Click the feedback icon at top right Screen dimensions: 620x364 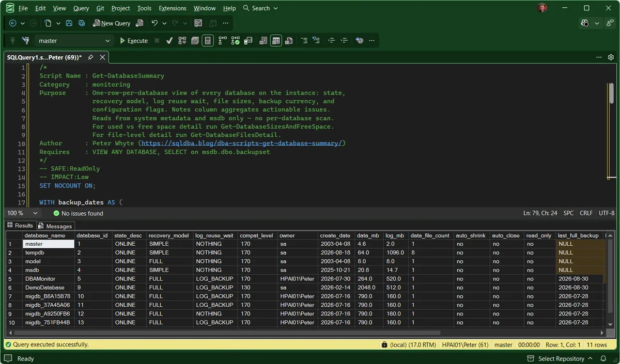click(610, 23)
